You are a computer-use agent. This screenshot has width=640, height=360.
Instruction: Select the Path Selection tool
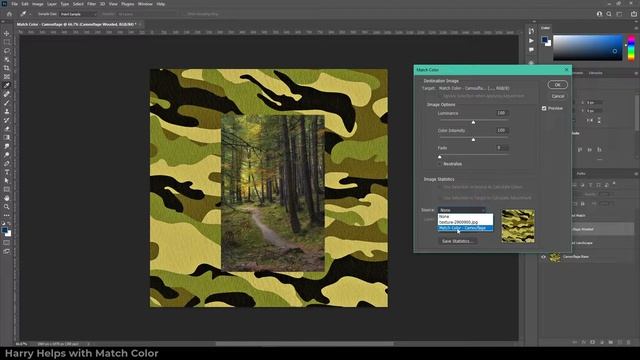pyautogui.click(x=7, y=180)
